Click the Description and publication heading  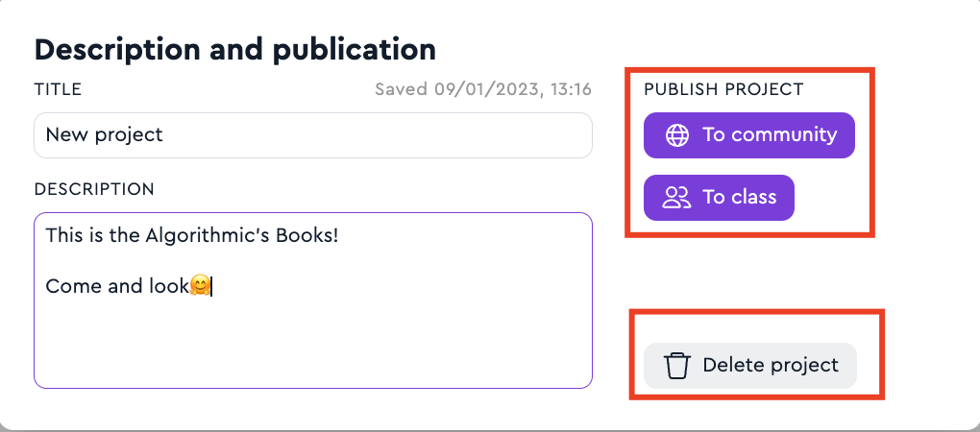pos(235,49)
